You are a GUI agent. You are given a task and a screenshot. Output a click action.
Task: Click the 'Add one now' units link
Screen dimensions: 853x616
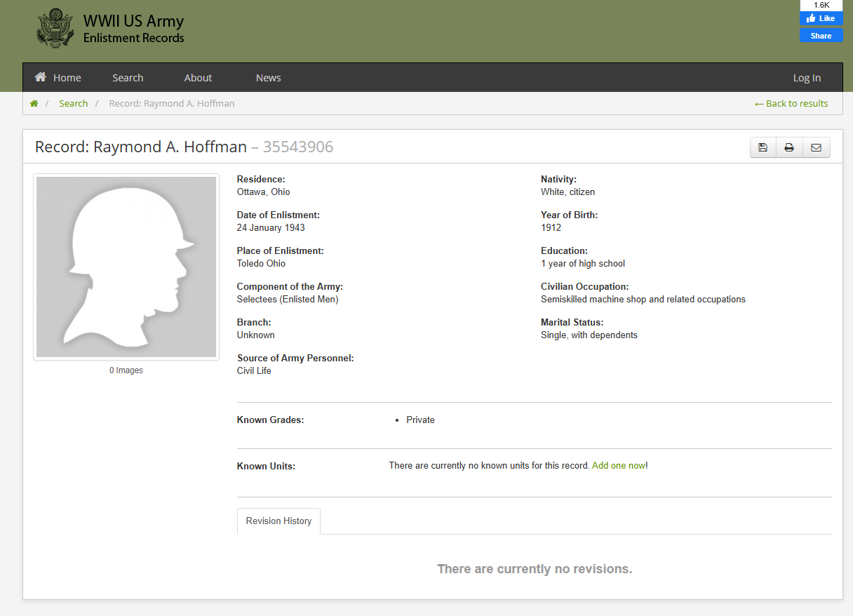click(x=618, y=466)
